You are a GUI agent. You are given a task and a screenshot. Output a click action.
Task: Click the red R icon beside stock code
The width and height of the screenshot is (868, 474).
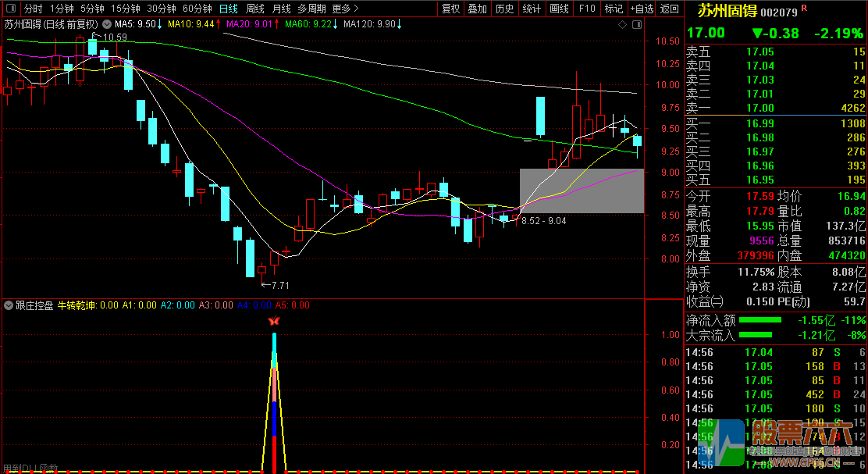click(x=805, y=8)
